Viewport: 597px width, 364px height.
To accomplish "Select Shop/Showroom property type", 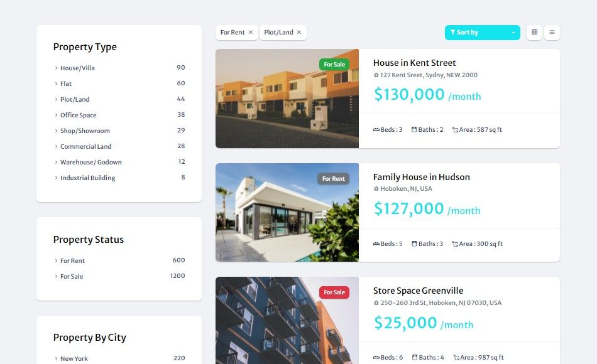I will coord(85,131).
